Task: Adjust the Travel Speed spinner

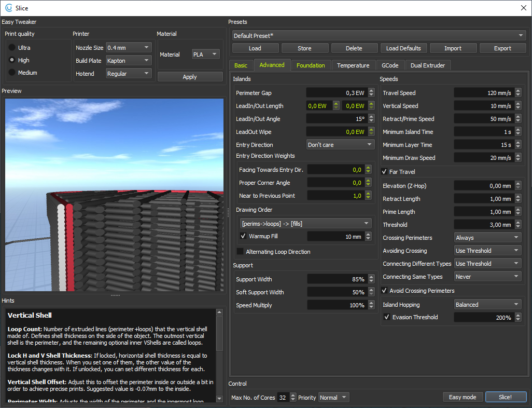Action: 518,93
